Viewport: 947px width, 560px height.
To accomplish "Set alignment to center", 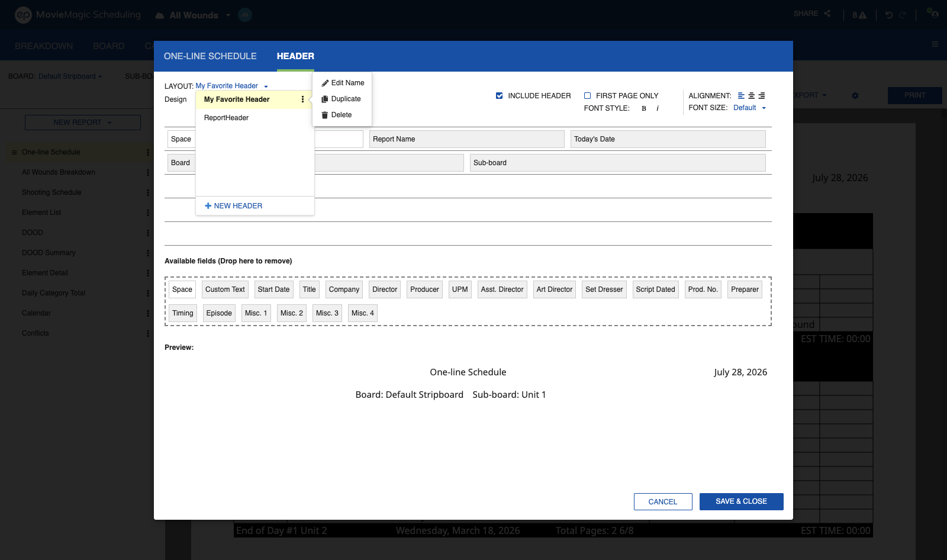I will (x=752, y=95).
